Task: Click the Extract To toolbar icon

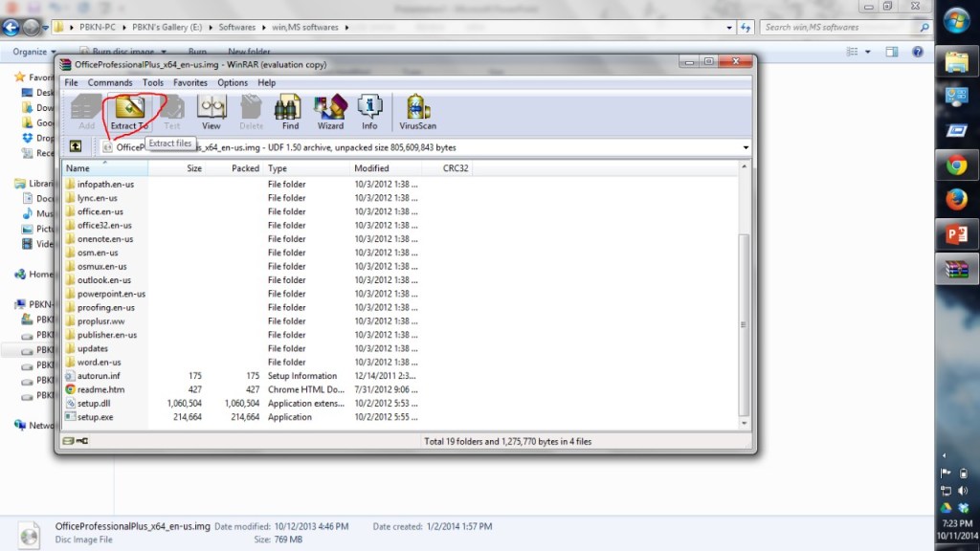Action: 129,111
